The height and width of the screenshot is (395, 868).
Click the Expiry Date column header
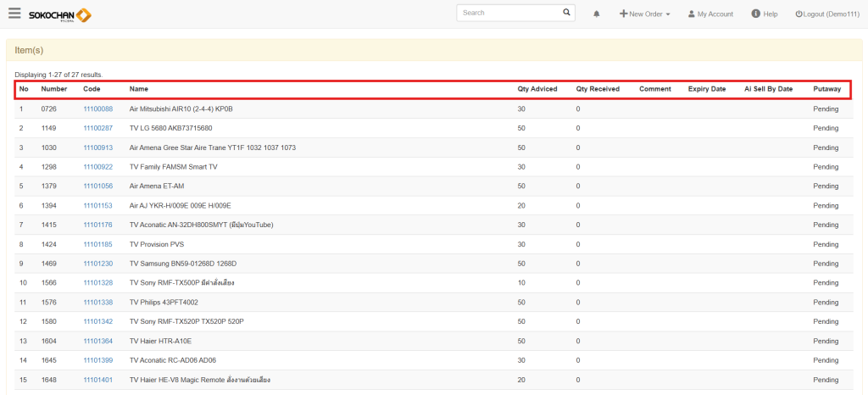click(x=706, y=89)
